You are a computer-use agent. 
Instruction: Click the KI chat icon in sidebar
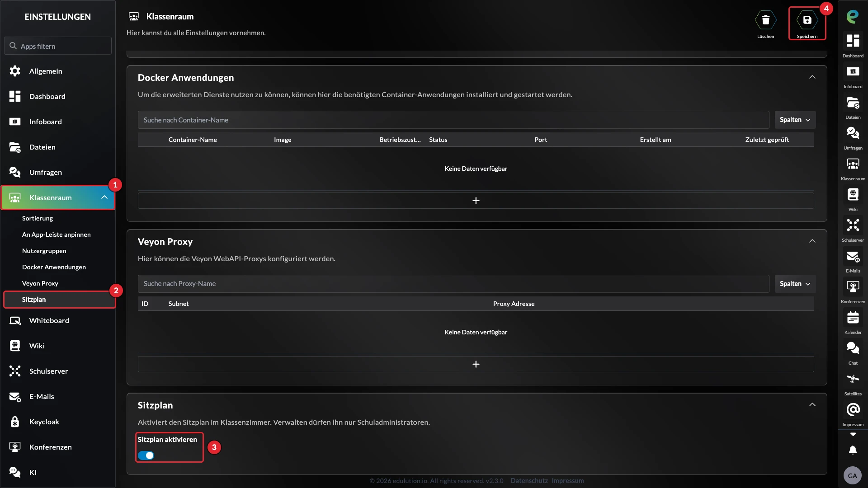pyautogui.click(x=15, y=472)
